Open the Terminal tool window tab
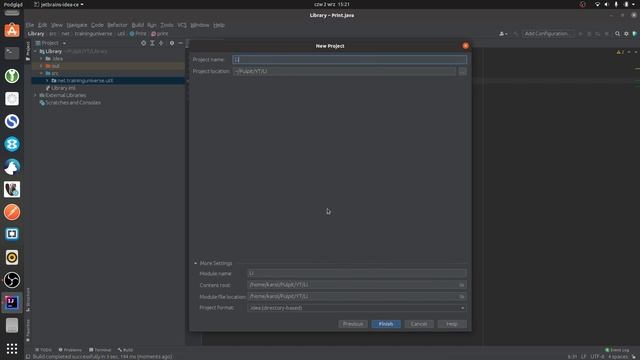This screenshot has height=360, width=640. tap(100, 350)
